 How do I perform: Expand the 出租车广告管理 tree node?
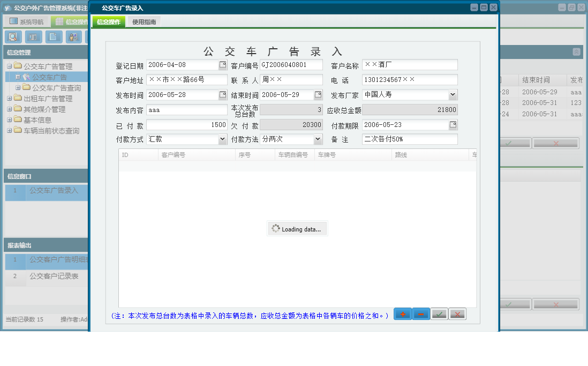tap(10, 99)
